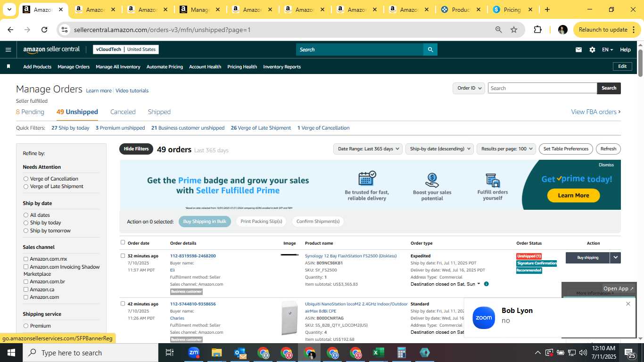Expand the Buy shipping arrow dropdown

615,258
